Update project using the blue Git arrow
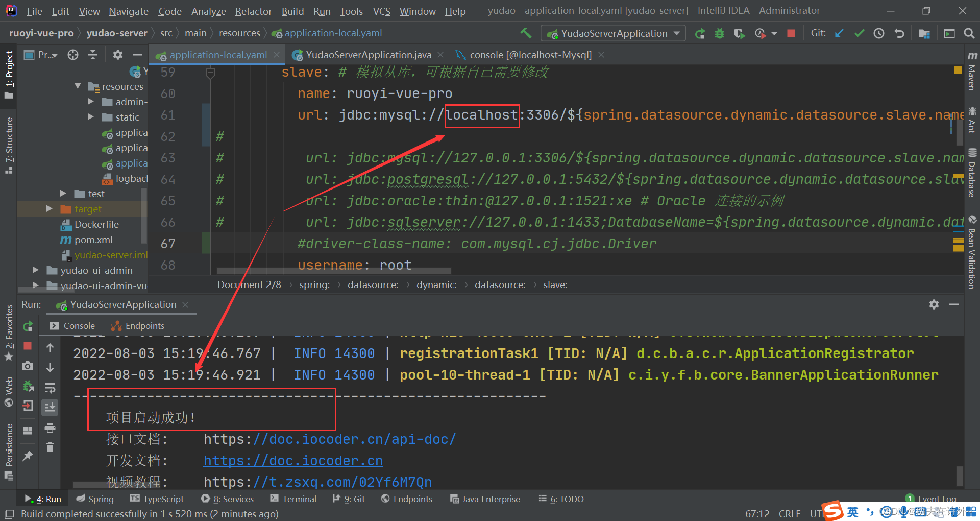Viewport: 980px width, 521px height. [x=839, y=33]
